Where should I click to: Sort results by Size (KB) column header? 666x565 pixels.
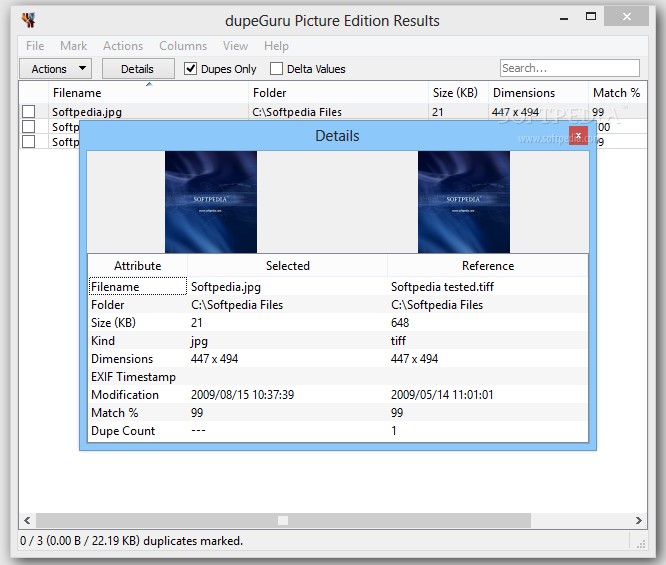(458, 93)
